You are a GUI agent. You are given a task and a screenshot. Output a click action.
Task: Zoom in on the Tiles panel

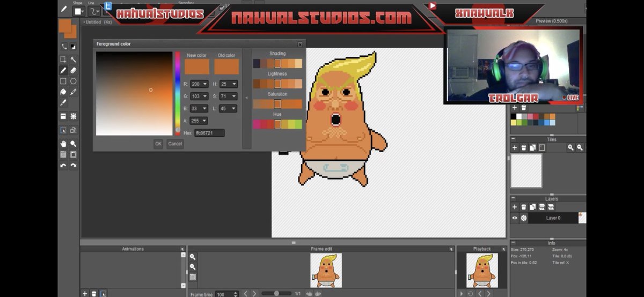570,147
